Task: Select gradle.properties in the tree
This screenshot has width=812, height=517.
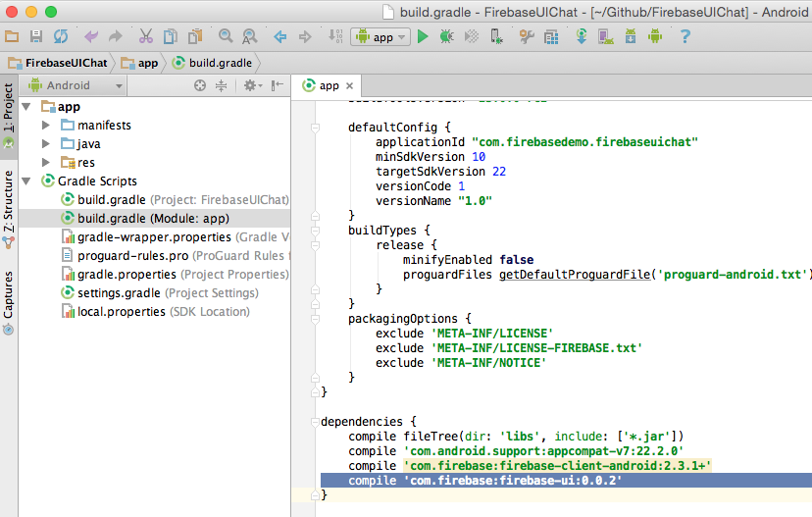Action: [x=175, y=274]
